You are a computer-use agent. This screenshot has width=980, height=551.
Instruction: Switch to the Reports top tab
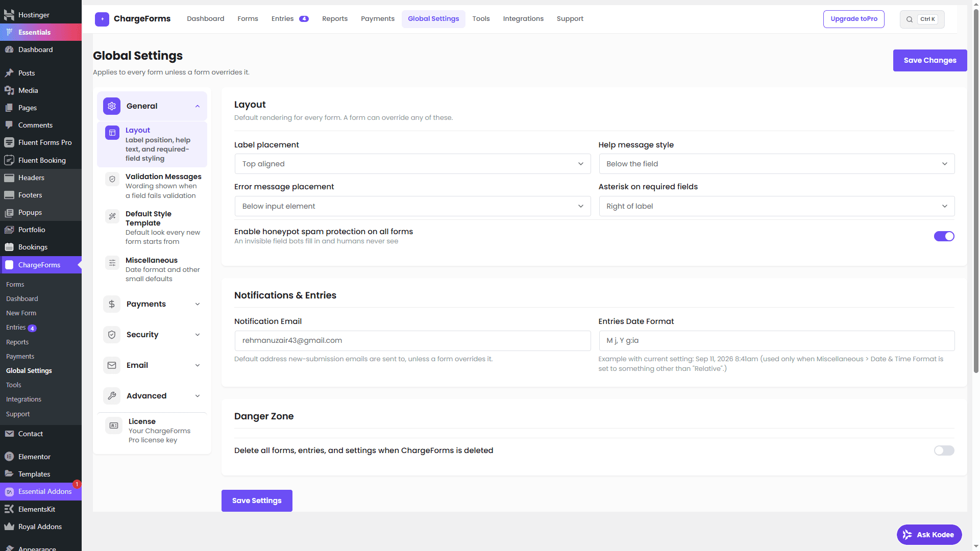pyautogui.click(x=335, y=19)
